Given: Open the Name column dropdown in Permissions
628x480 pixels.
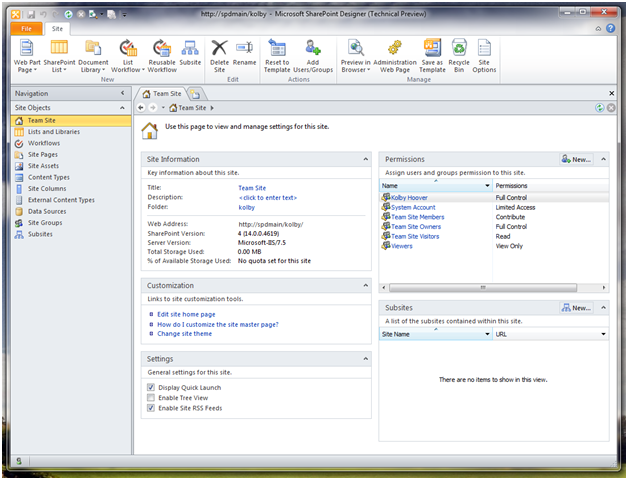Looking at the screenshot, I should pos(487,186).
